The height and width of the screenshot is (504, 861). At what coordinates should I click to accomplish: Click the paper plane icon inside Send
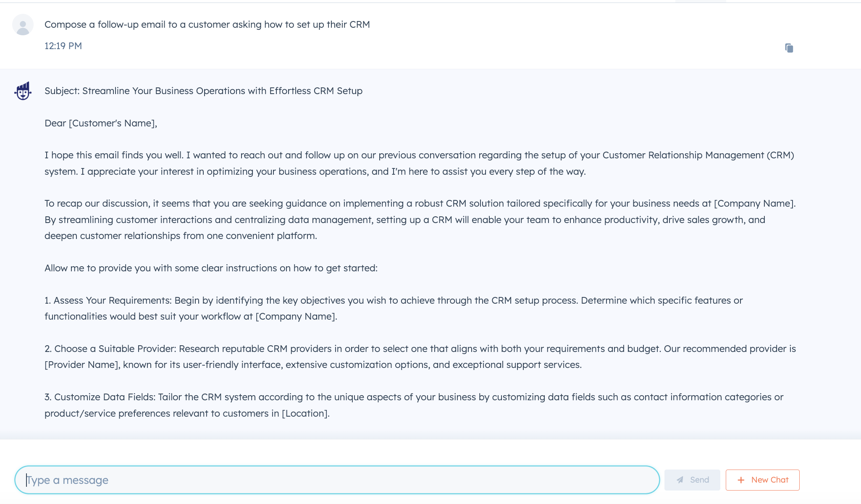[680, 480]
